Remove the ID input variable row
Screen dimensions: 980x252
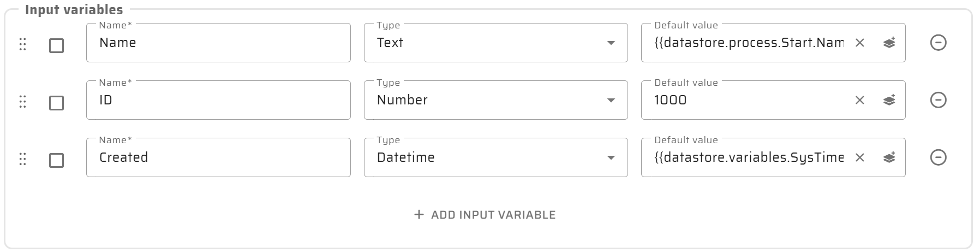[x=938, y=100]
